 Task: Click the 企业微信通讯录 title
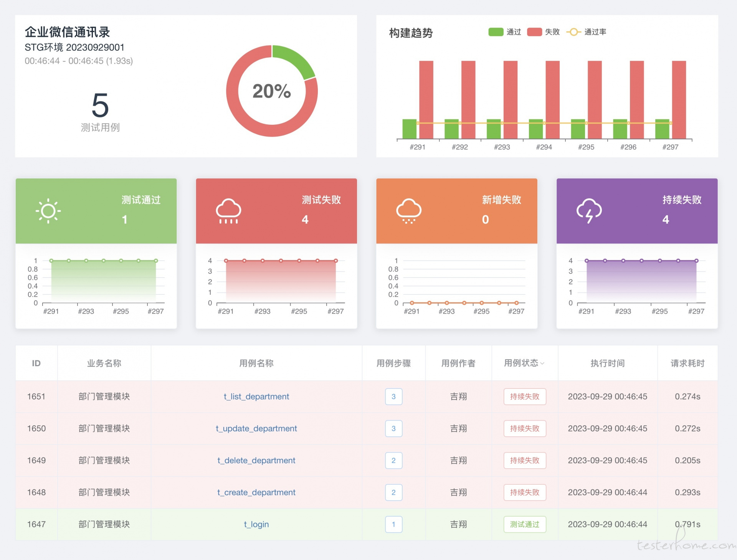(68, 32)
